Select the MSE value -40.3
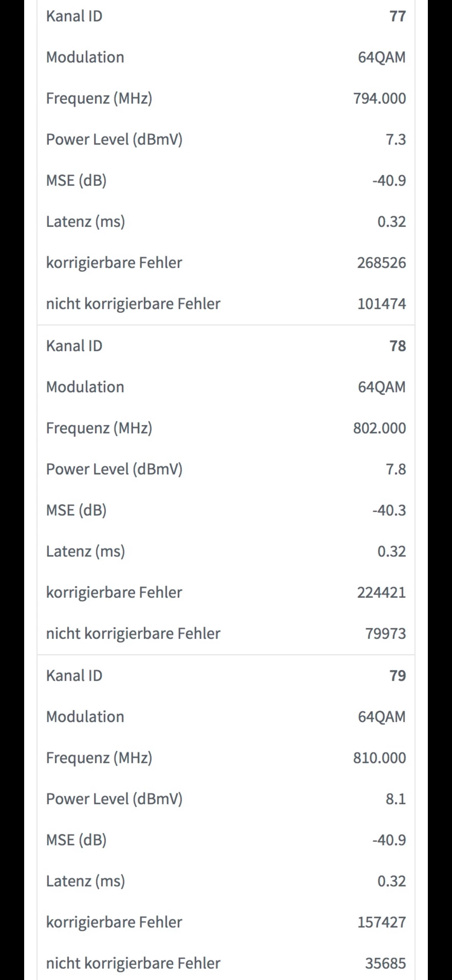The height and width of the screenshot is (980, 452). point(389,510)
